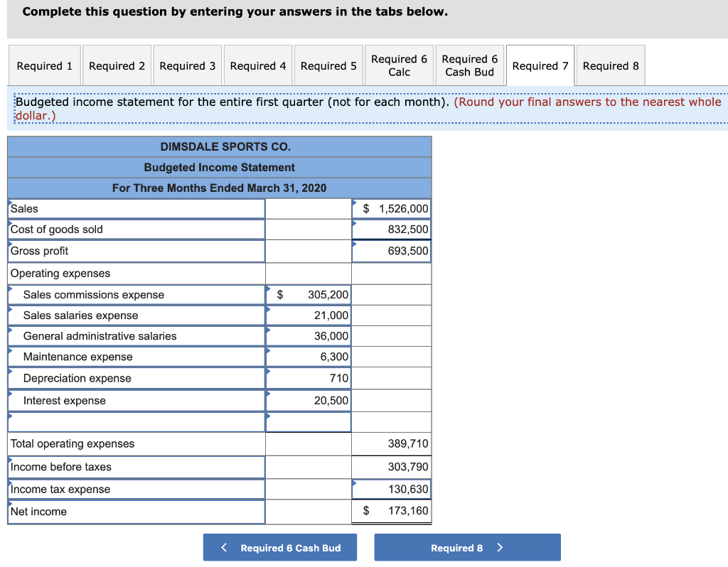This screenshot has width=728, height=567.
Task: Edit the sales salaries amount 21,000
Action: point(309,315)
